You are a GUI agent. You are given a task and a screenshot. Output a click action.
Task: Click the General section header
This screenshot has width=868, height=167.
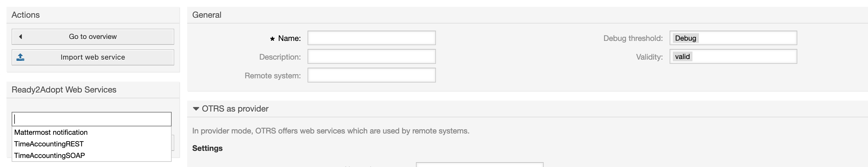tap(207, 15)
